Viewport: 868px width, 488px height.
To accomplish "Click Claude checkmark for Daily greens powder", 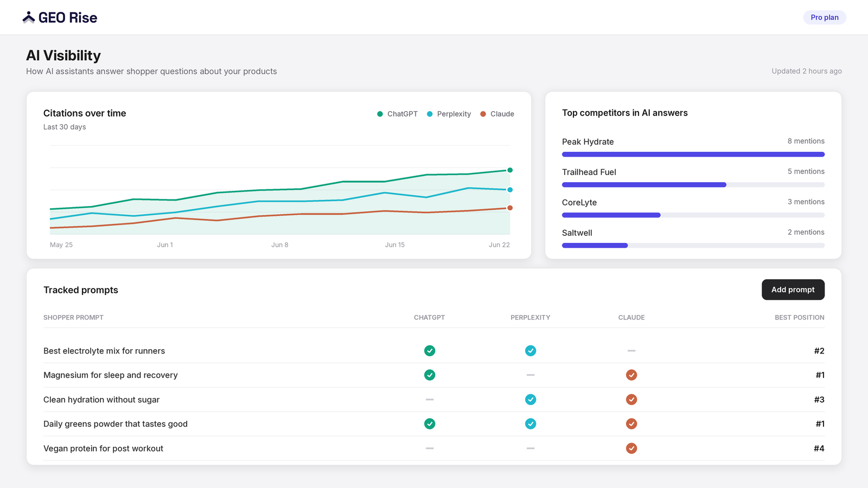I will (x=631, y=424).
